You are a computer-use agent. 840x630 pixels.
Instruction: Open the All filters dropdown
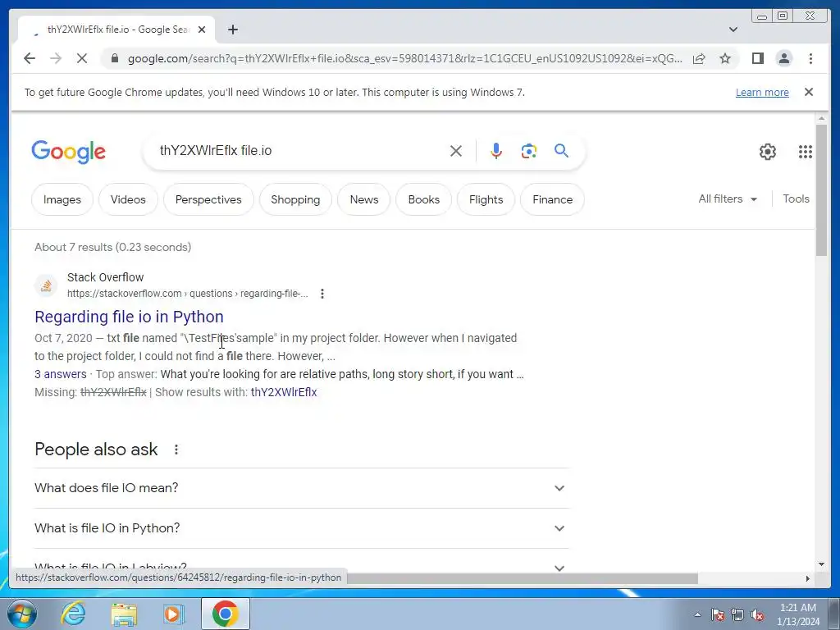pos(728,199)
